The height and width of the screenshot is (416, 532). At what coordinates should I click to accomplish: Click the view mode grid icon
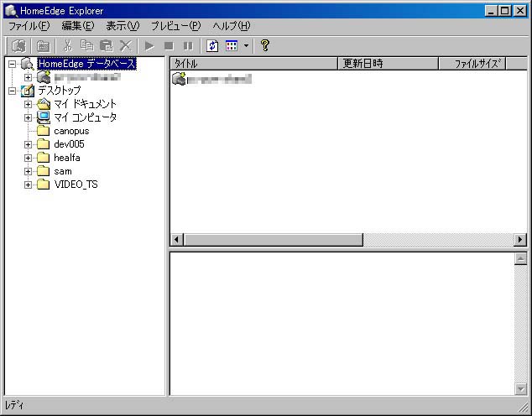click(232, 45)
